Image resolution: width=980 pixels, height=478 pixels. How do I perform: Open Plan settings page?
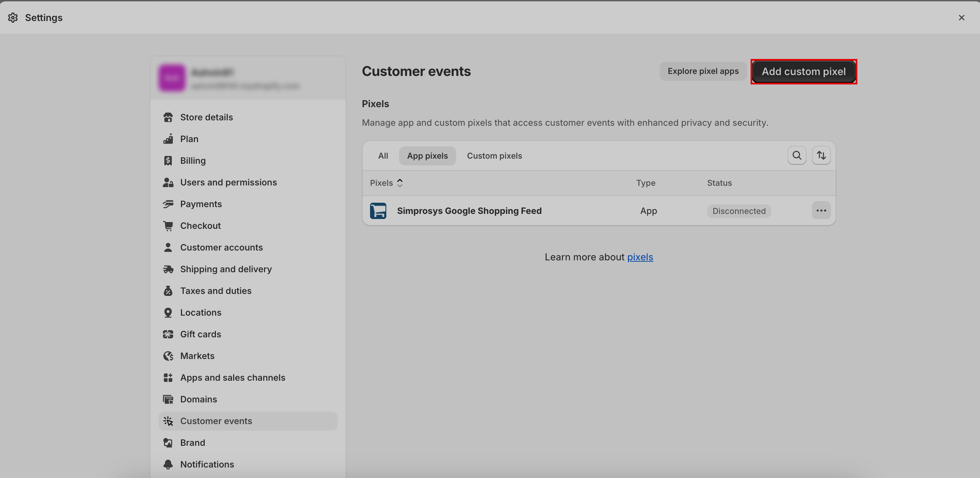pos(248,139)
